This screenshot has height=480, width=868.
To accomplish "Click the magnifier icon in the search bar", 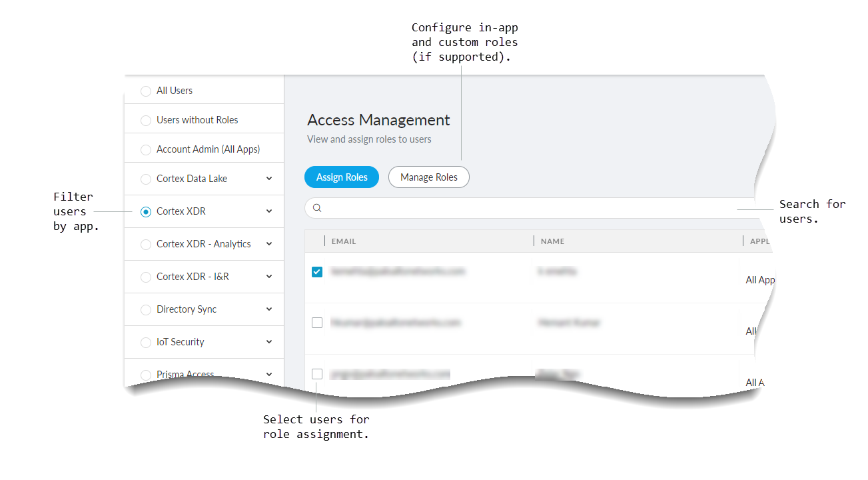I will (x=317, y=208).
